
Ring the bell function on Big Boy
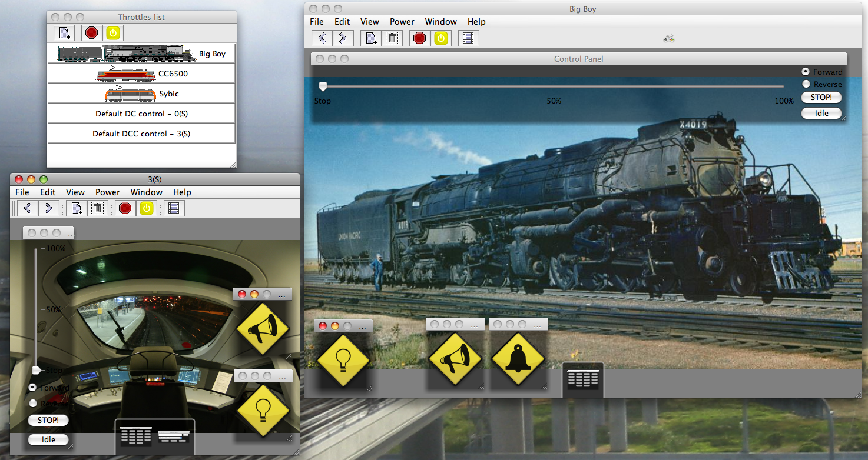click(518, 358)
